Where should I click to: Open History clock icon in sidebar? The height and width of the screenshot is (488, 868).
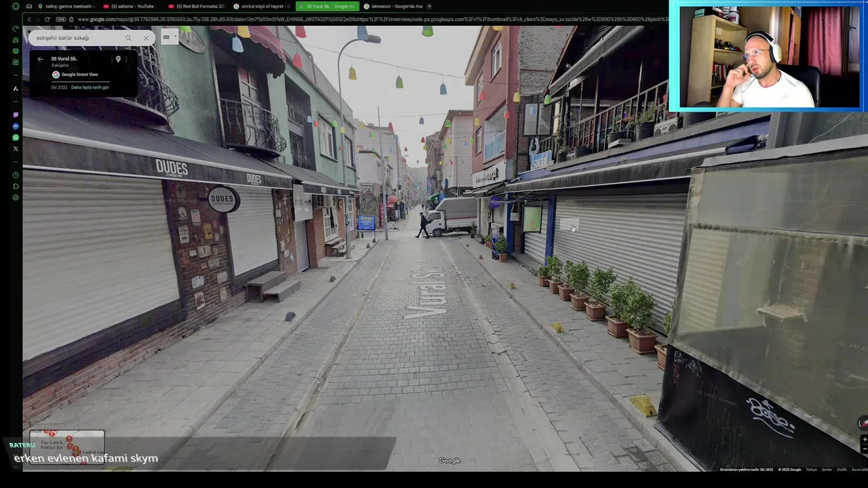click(x=16, y=175)
